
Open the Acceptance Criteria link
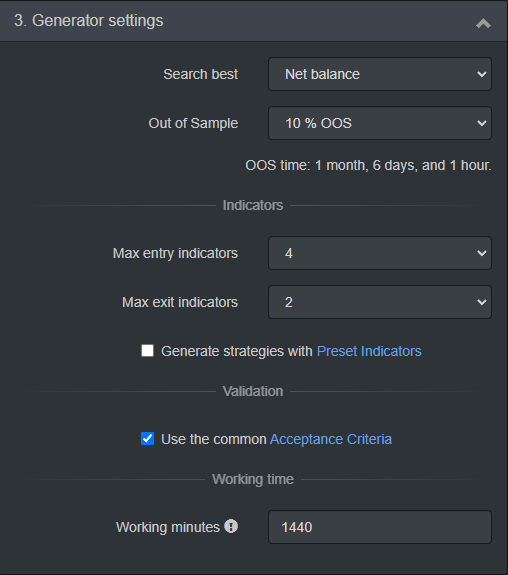[331, 439]
